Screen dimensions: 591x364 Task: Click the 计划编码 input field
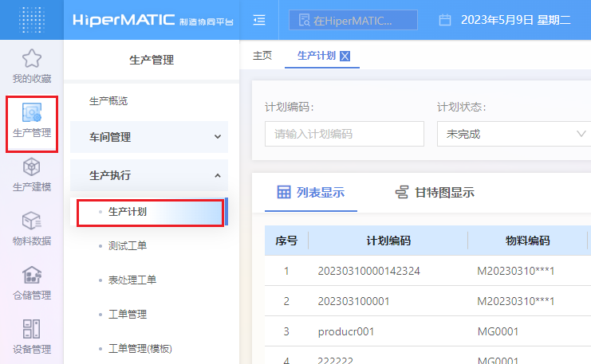tap(345, 134)
